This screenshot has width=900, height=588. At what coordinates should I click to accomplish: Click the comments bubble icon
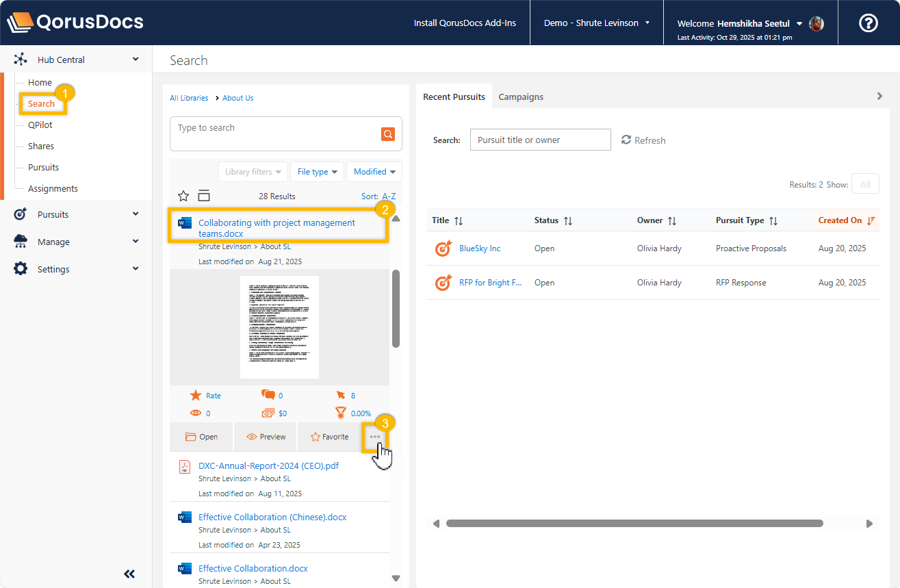point(268,395)
